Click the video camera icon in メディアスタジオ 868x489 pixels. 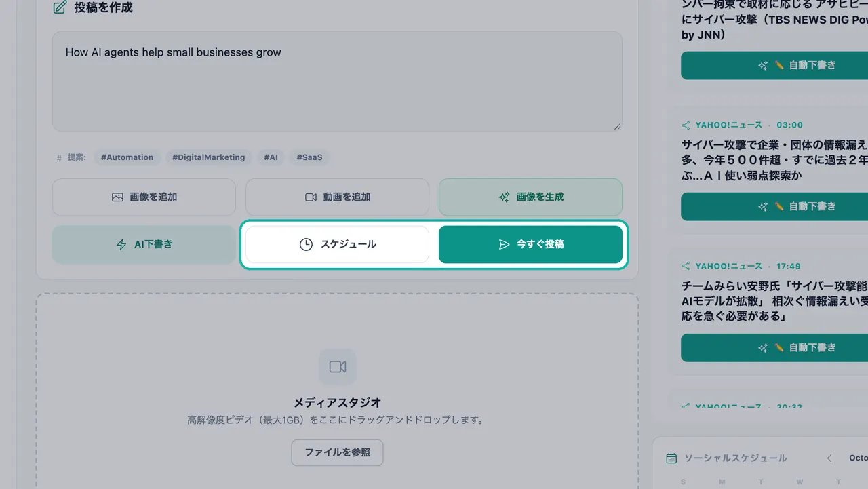[338, 367]
